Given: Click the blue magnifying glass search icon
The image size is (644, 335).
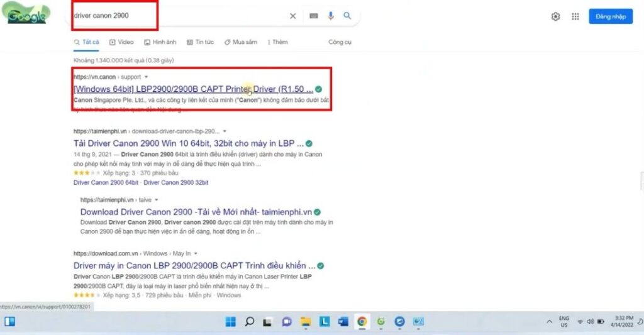Looking at the screenshot, I should point(347,16).
